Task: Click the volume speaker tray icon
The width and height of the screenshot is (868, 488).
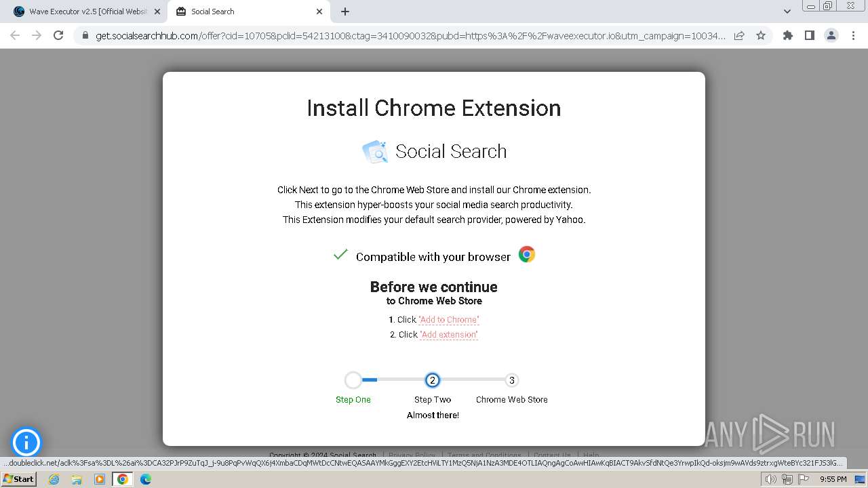Action: tap(771, 479)
